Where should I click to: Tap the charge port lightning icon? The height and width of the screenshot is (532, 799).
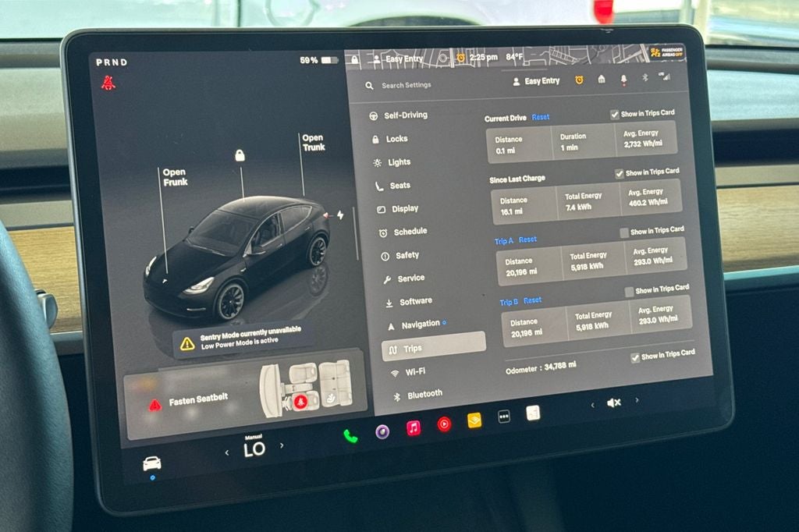coord(340,215)
